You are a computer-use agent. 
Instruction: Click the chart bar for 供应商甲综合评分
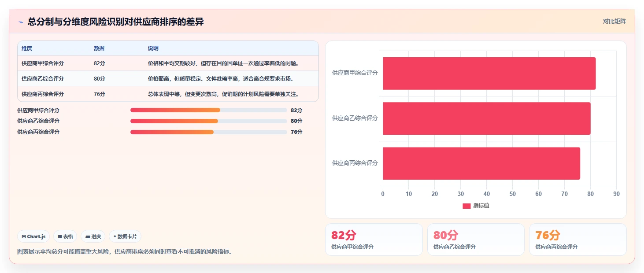(x=489, y=74)
